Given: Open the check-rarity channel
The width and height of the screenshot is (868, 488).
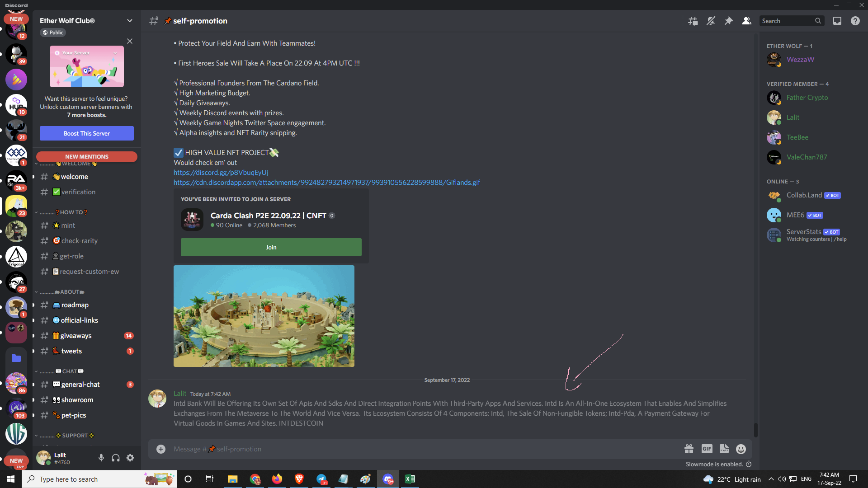Looking at the screenshot, I should click(86, 241).
